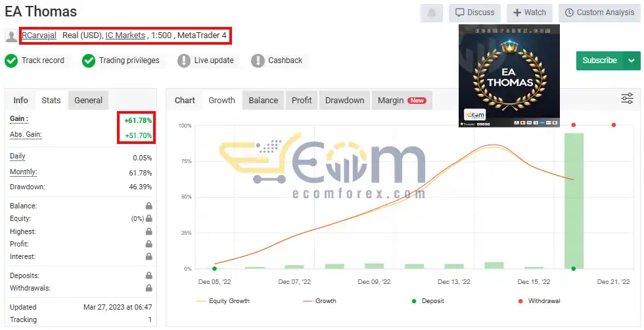Switch to the Info tab
The height and width of the screenshot is (330, 644).
(20, 101)
